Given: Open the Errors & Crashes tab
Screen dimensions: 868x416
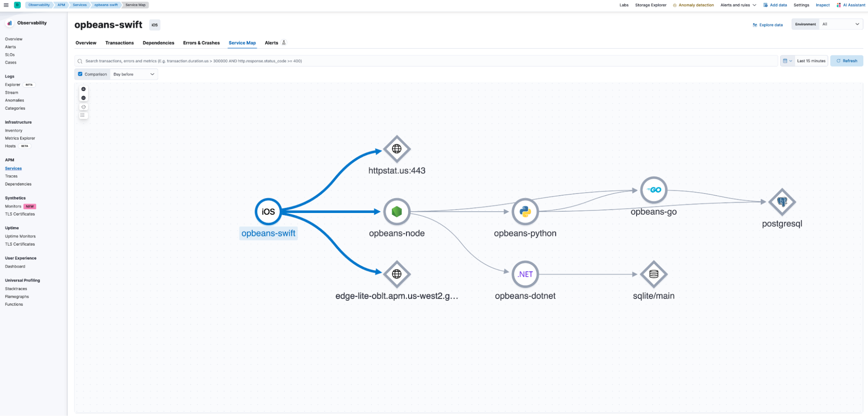Looking at the screenshot, I should pos(201,43).
